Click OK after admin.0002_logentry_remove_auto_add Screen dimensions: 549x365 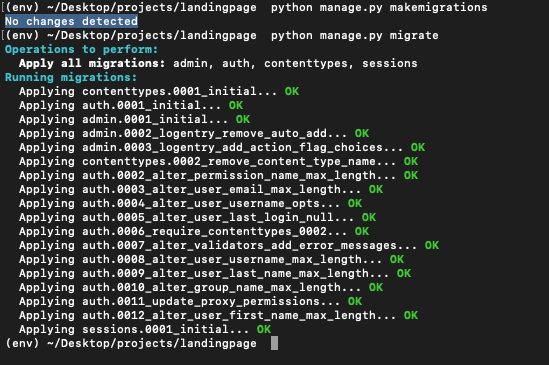point(362,133)
